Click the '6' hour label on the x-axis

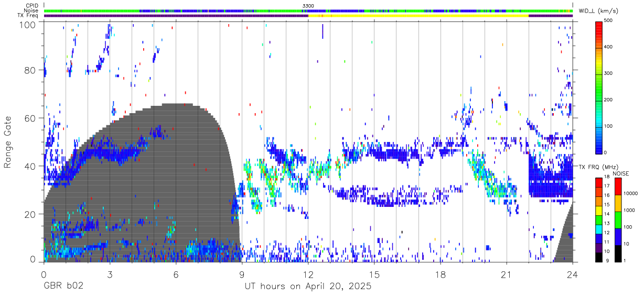point(176,274)
